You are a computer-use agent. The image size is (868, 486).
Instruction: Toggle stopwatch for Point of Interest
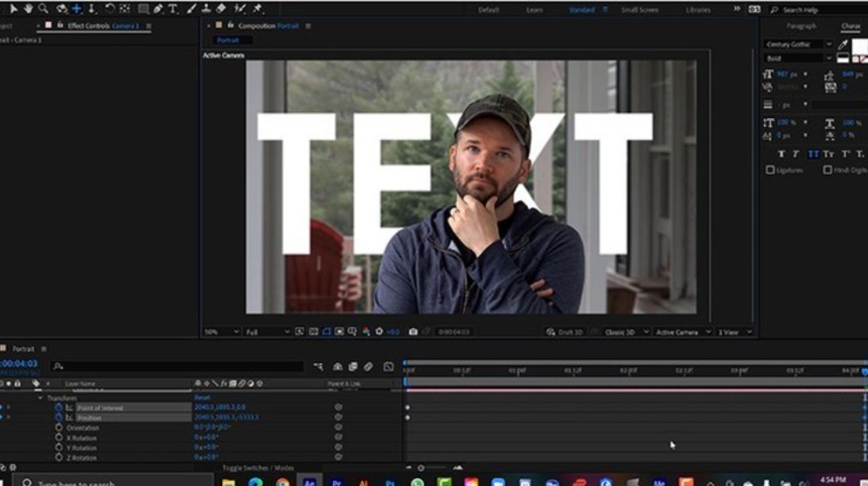[x=59, y=408]
